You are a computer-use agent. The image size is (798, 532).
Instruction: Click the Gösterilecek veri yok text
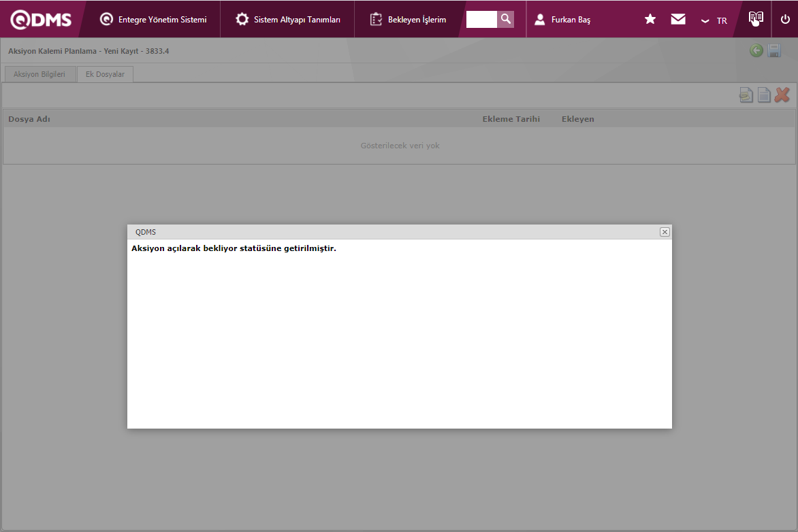coord(400,146)
